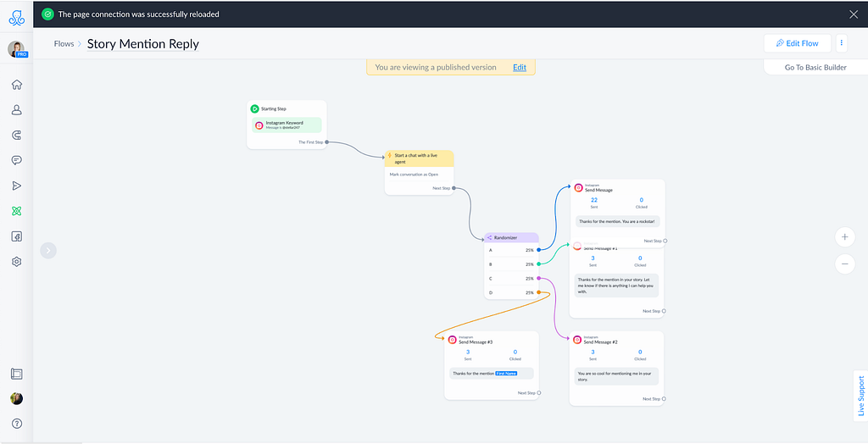
Task: Click the First Name variable tag
Action: (506, 374)
